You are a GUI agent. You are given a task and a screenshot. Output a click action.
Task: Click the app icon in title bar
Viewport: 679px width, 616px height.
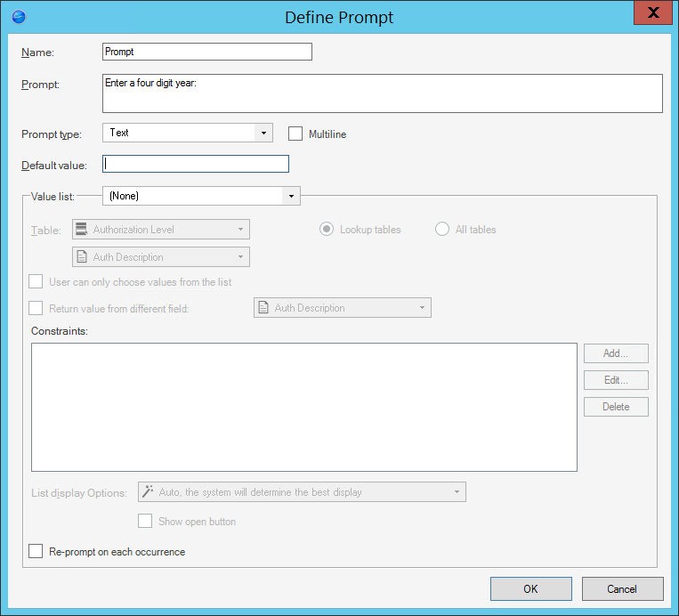pyautogui.click(x=19, y=17)
